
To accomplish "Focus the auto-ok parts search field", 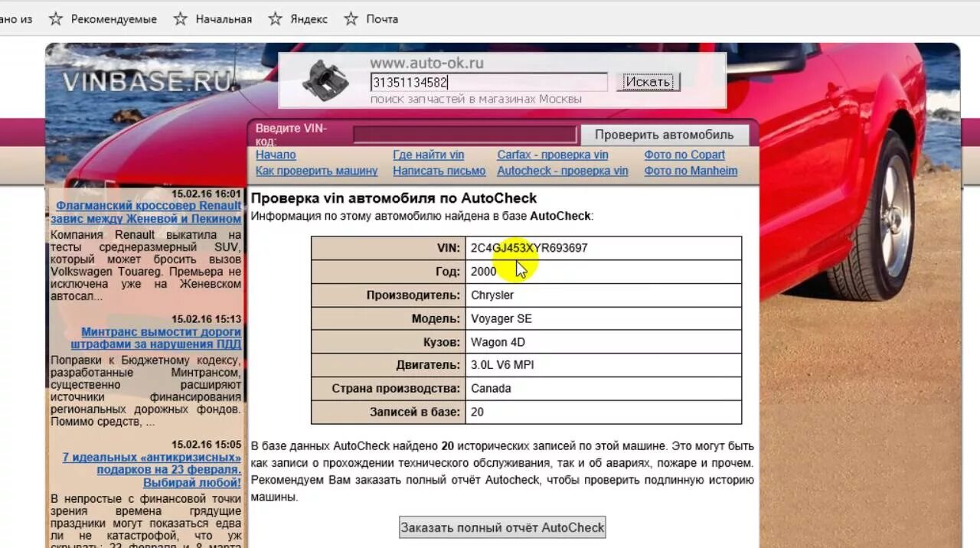I will coord(488,82).
